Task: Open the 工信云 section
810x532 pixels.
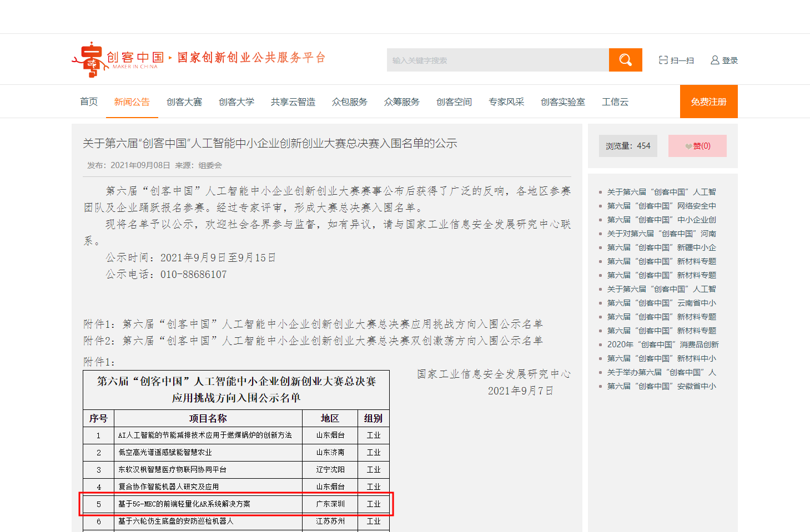Action: (615, 102)
